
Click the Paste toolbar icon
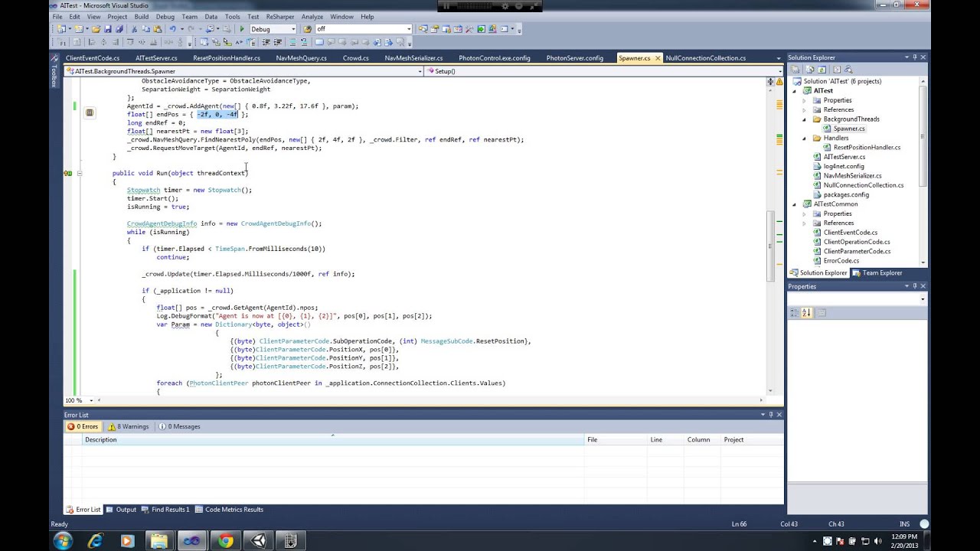click(x=158, y=28)
